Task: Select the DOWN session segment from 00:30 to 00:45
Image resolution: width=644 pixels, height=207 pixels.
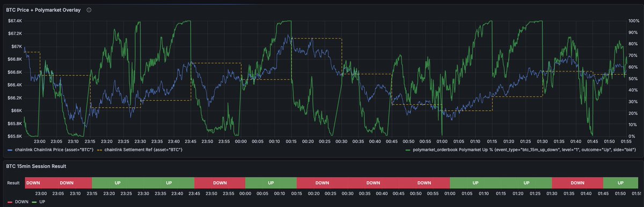Action: click(373, 183)
